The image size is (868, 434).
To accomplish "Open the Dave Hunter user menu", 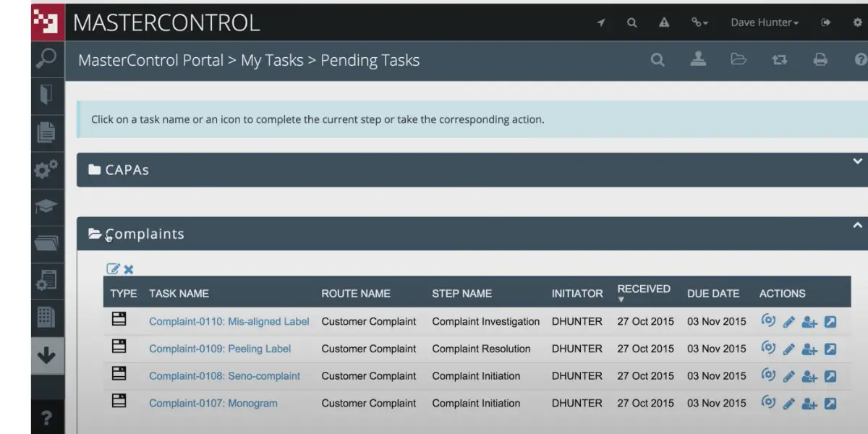I will point(765,22).
